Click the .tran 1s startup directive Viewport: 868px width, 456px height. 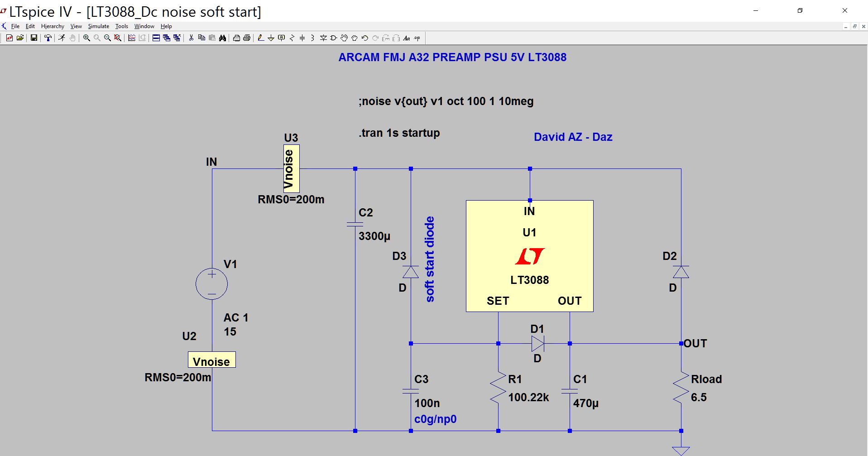coord(399,133)
